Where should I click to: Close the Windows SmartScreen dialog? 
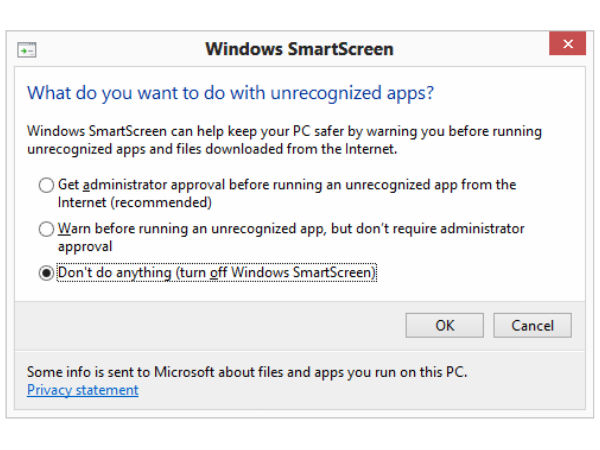tap(567, 45)
